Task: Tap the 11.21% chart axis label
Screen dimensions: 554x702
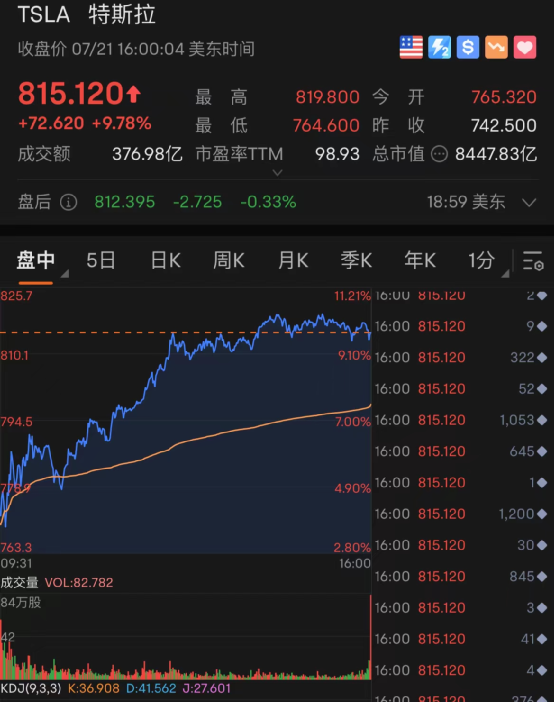Action: tap(352, 296)
